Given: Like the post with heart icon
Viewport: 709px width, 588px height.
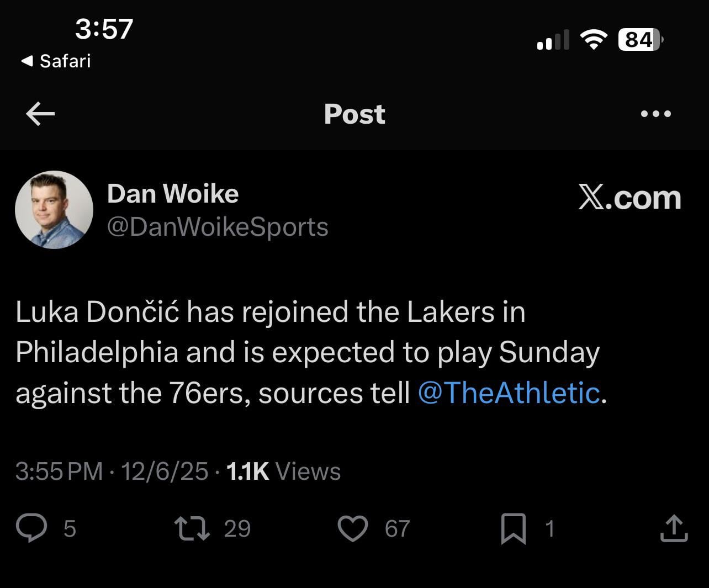Looking at the screenshot, I should tap(352, 528).
